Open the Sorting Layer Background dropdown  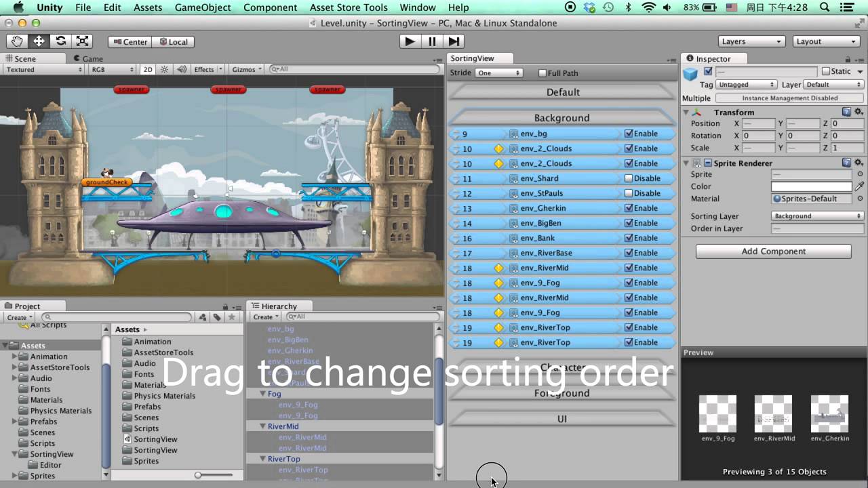coord(818,216)
